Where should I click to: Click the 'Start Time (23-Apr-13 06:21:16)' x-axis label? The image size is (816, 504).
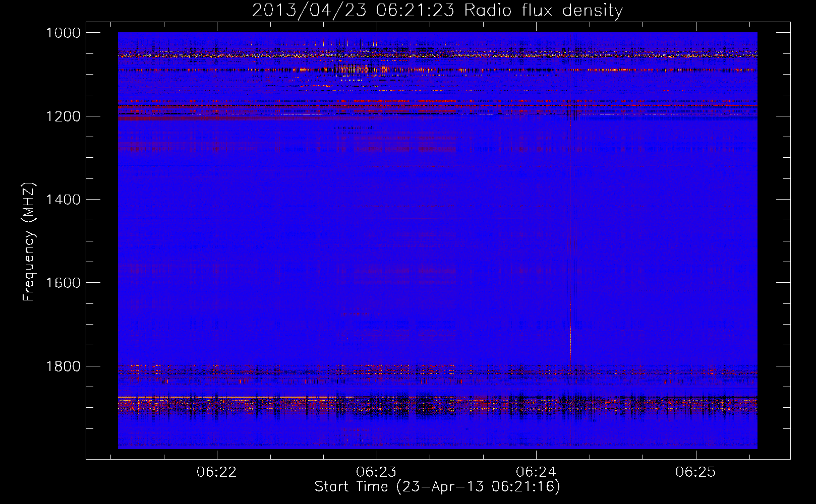coord(437,487)
